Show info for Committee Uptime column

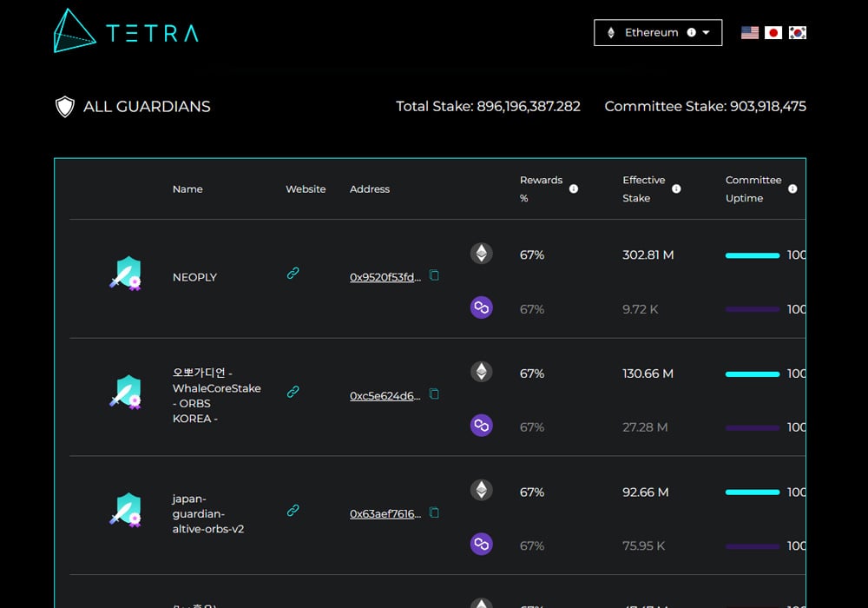click(792, 188)
